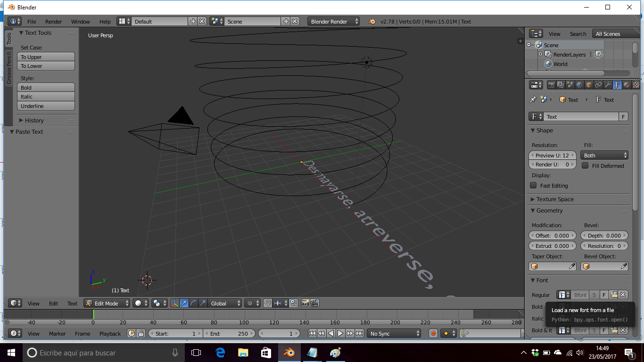The width and height of the screenshot is (644, 362).
Task: Toggle the fake user F for Text data
Action: tap(623, 116)
